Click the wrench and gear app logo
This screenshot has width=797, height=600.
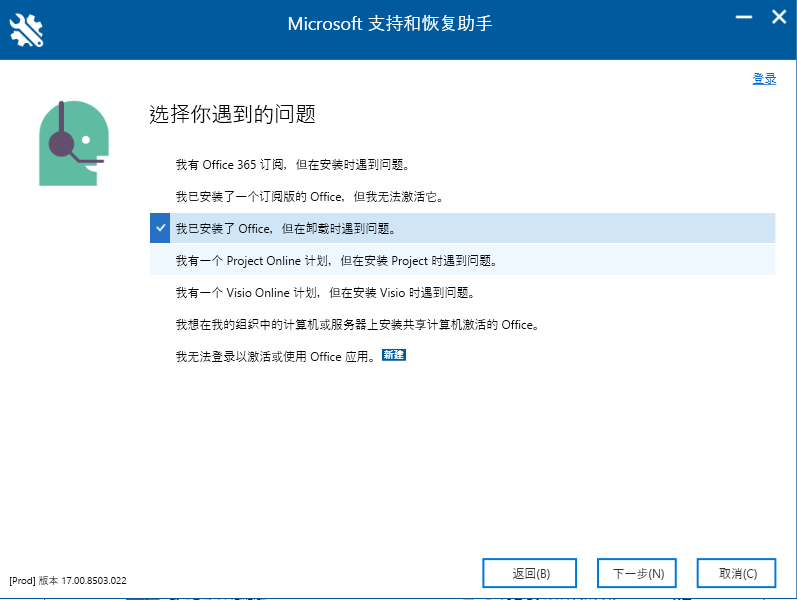(26, 30)
